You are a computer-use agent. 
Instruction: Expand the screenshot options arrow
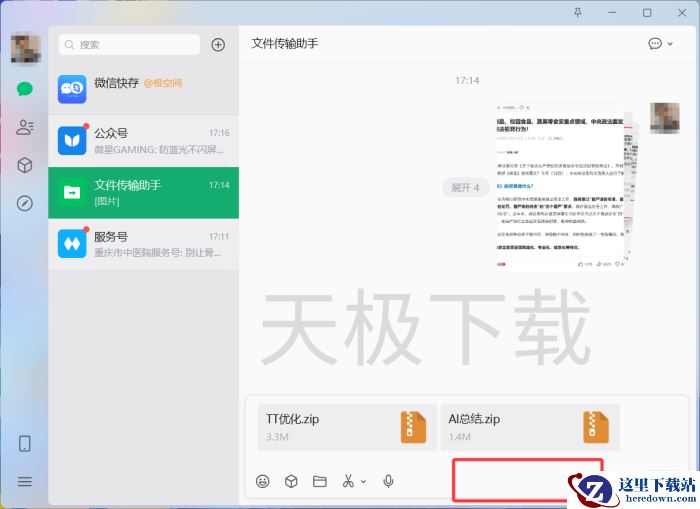coord(363,481)
